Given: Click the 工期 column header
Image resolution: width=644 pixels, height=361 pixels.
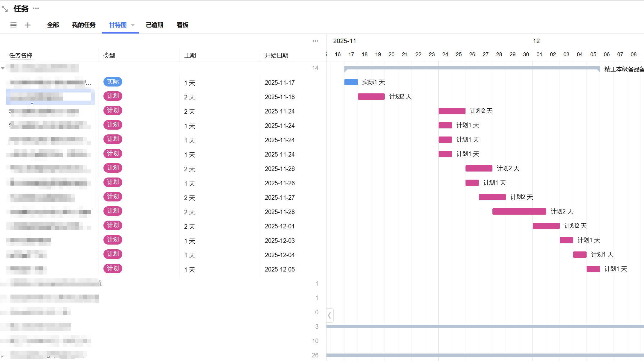Looking at the screenshot, I should tap(190, 55).
